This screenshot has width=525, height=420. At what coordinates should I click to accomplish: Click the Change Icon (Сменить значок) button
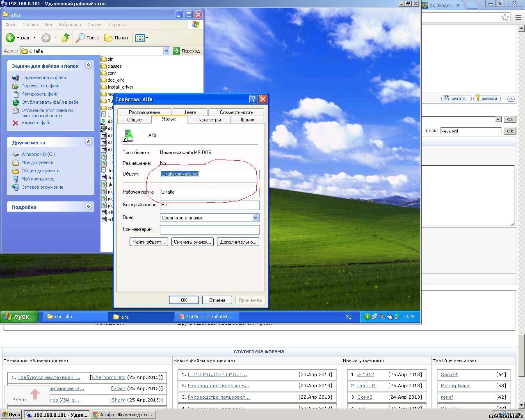tap(192, 242)
